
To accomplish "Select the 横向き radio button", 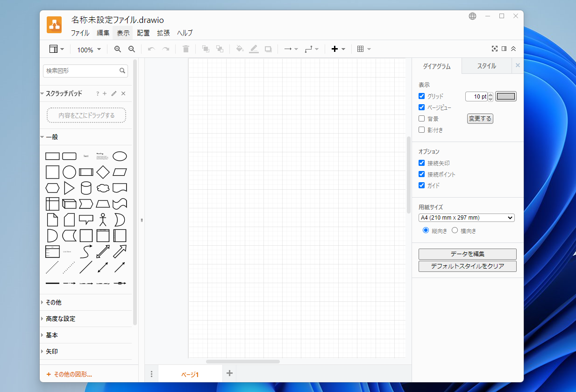I will click(455, 230).
